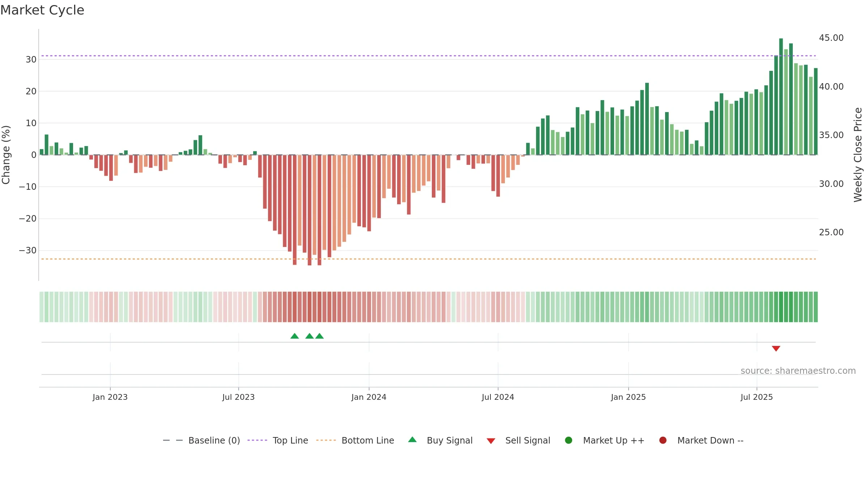Click the red Sell Signal triangle in legend

pyautogui.click(x=491, y=441)
